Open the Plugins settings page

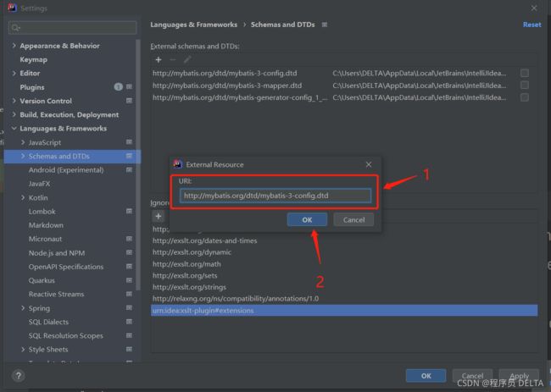click(32, 87)
